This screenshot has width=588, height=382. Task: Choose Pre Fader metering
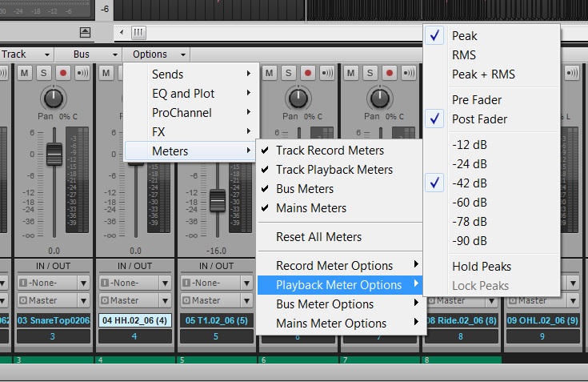click(492, 100)
